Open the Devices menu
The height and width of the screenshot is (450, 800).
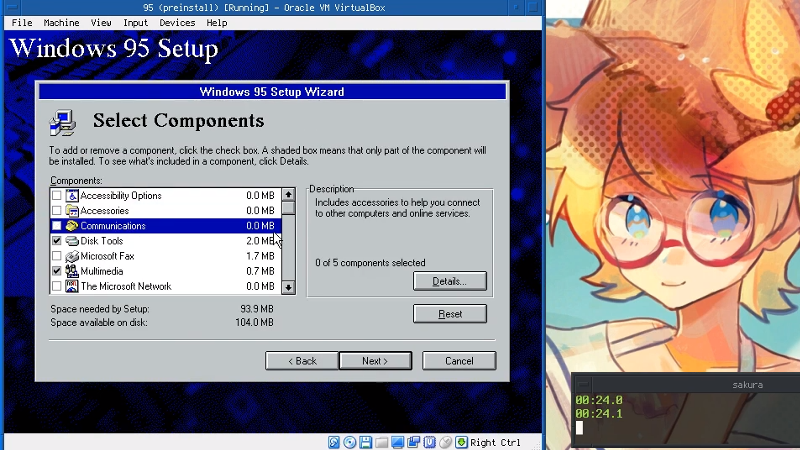click(177, 22)
